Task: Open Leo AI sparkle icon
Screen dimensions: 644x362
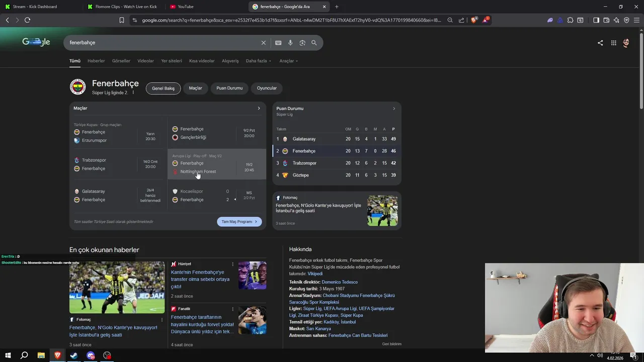Action: (x=616, y=20)
